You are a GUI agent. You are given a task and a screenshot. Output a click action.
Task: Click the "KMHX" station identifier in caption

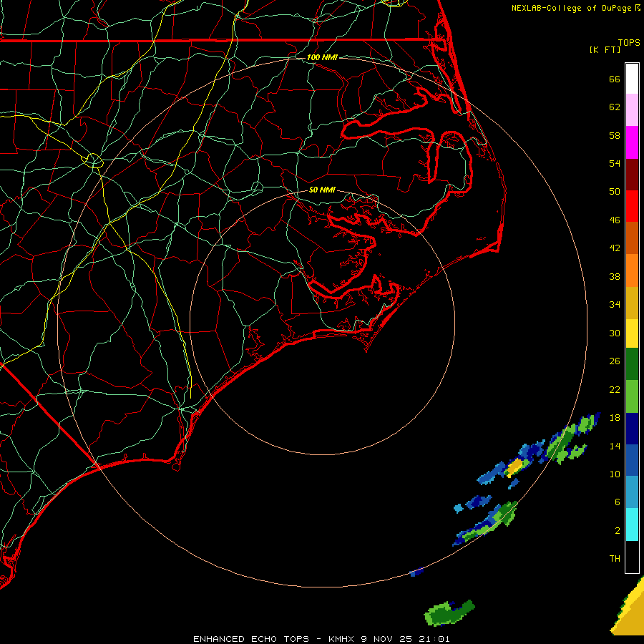[341, 639]
